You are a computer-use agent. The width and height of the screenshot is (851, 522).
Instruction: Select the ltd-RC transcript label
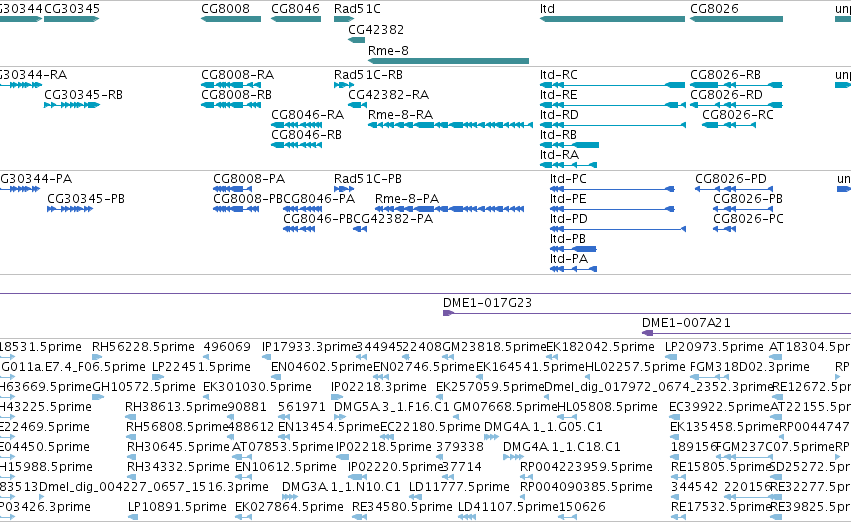[x=558, y=74]
